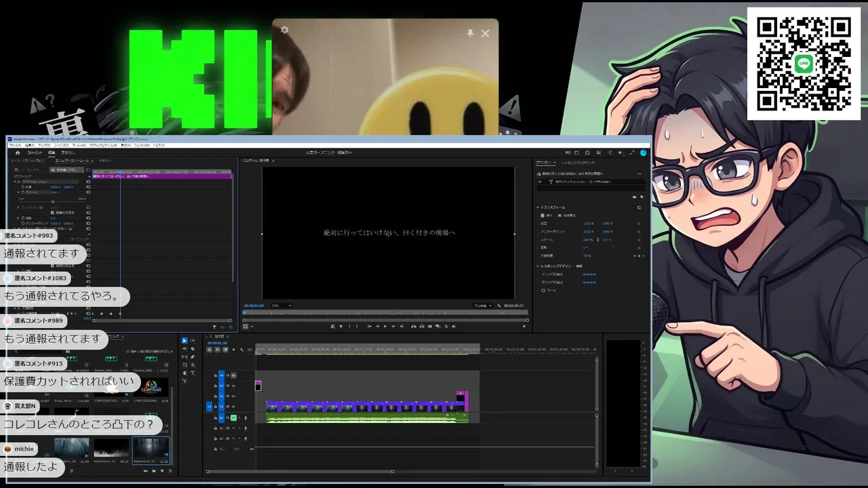Select the Selection tool in the tools panel
The image size is (868, 488).
184,340
